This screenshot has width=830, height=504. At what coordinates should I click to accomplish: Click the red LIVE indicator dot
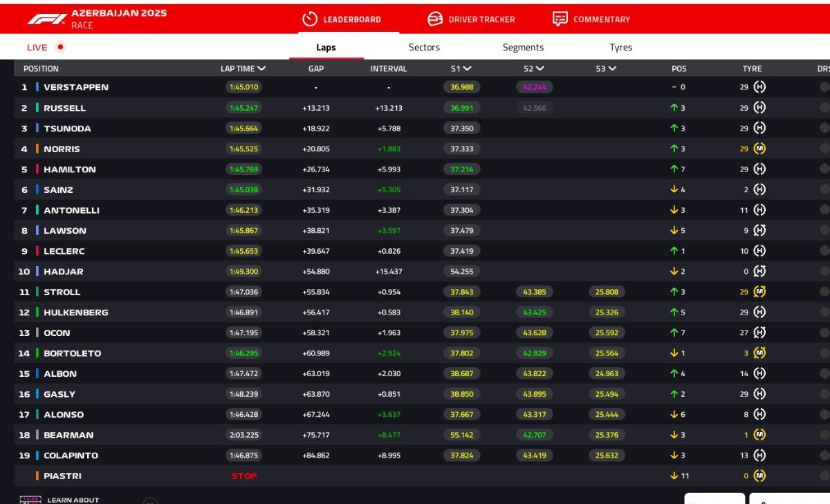tap(60, 47)
